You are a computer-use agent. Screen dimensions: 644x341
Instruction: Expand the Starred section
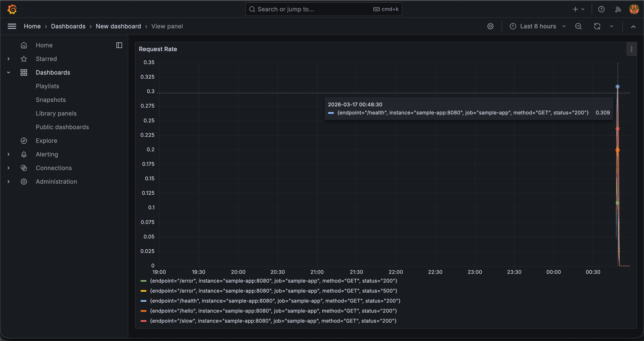(8, 59)
